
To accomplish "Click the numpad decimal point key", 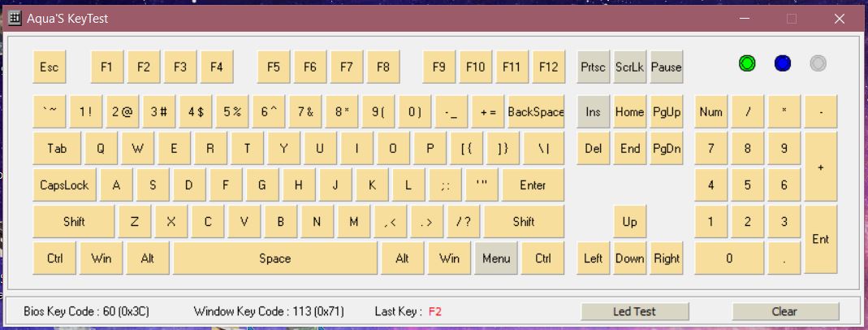I will 784,258.
